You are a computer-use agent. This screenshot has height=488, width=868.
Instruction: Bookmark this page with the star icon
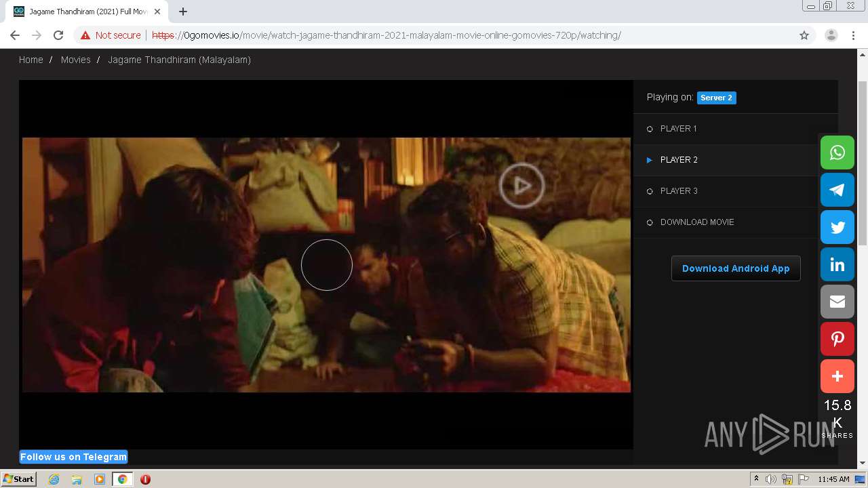[x=804, y=35]
